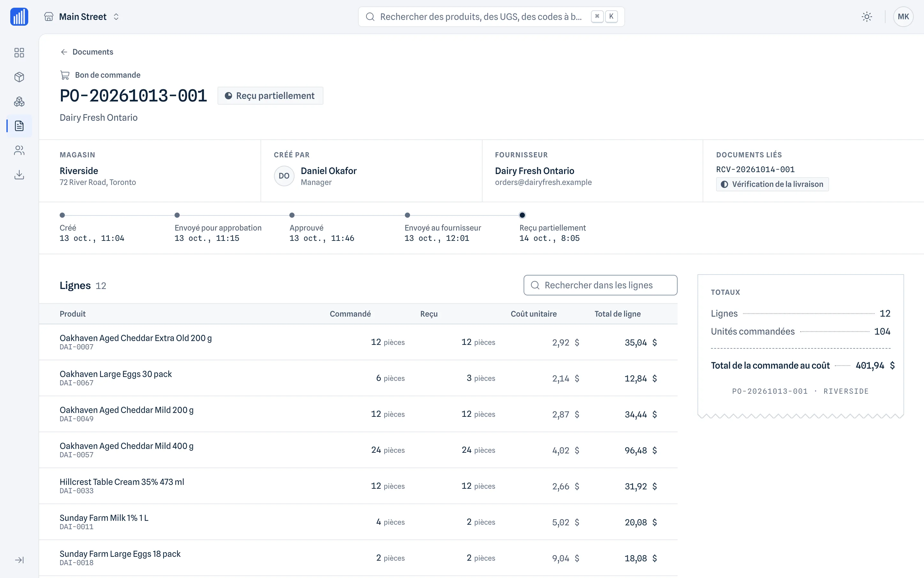Click the DAI-0049 SKU code

pos(76,419)
